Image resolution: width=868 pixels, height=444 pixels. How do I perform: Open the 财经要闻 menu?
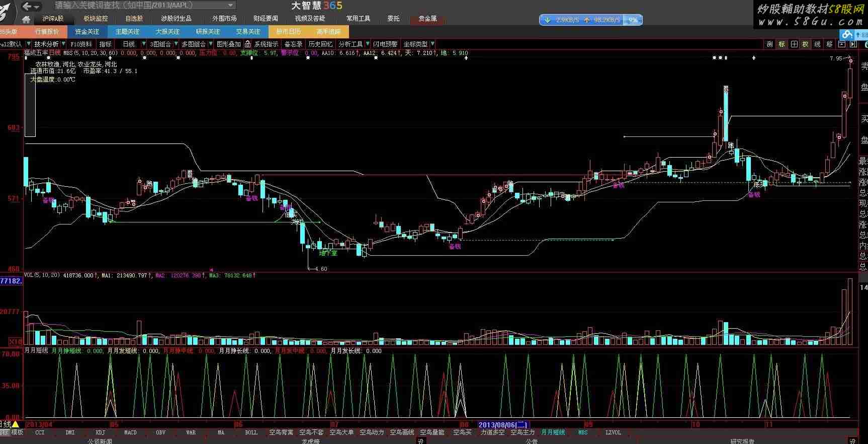tap(266, 19)
